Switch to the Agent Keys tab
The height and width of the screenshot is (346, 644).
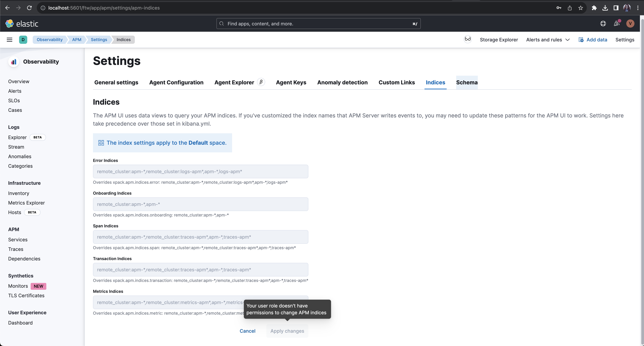click(291, 82)
